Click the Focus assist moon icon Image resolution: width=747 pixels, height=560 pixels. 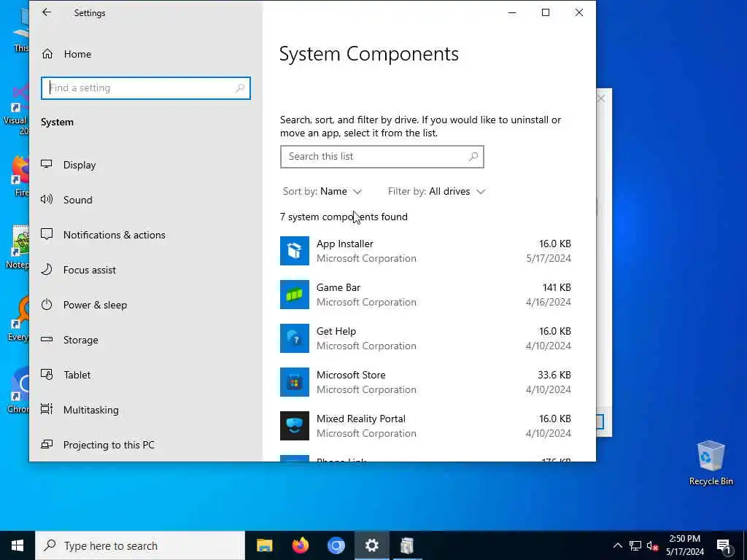47,270
